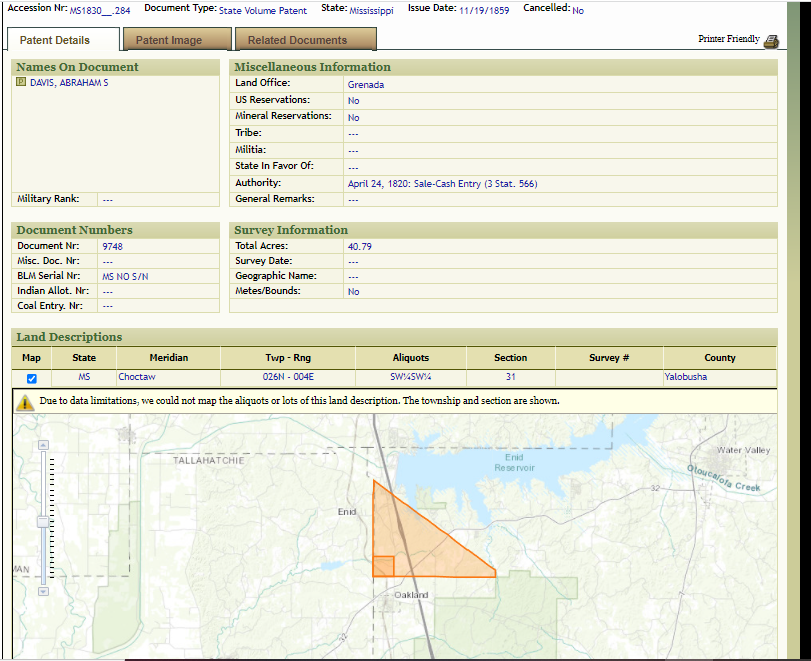Click the patentee icon beside DAVIS, ABRAHAM S
The width and height of the screenshot is (811, 661).
[21, 83]
